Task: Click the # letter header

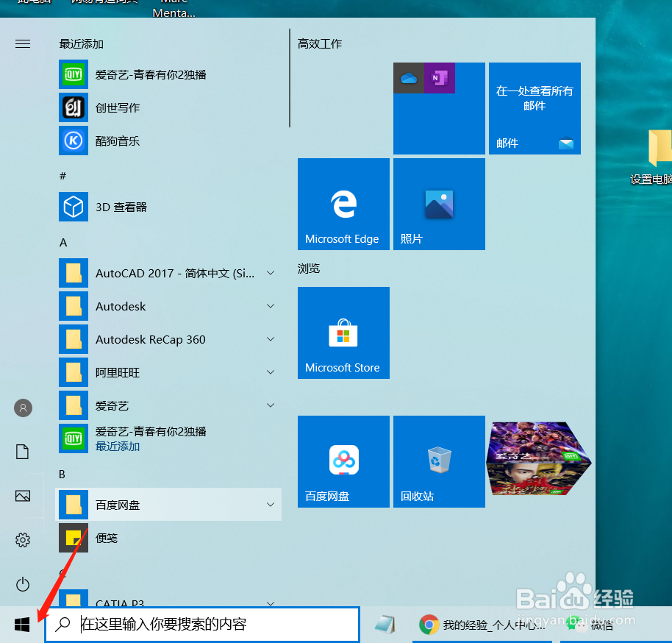Action: click(x=63, y=176)
